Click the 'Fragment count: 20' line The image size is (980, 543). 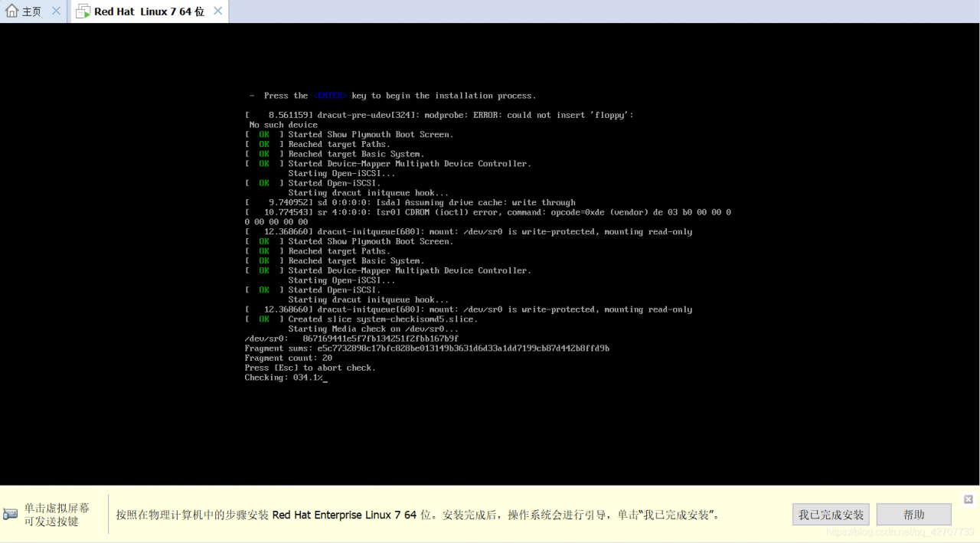pos(289,358)
